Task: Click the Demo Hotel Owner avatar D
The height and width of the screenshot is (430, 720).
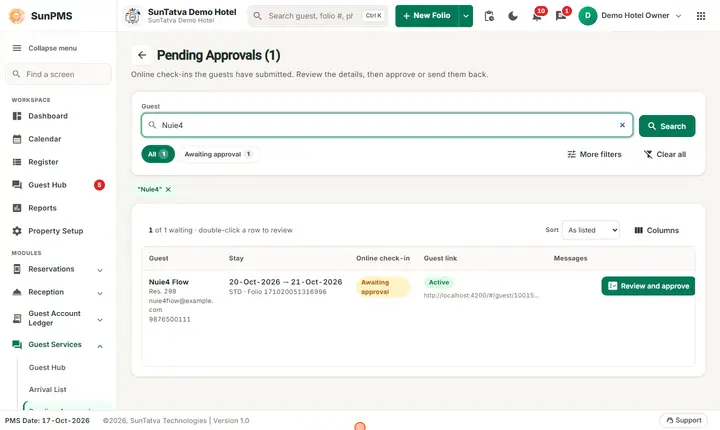Action: pos(587,16)
